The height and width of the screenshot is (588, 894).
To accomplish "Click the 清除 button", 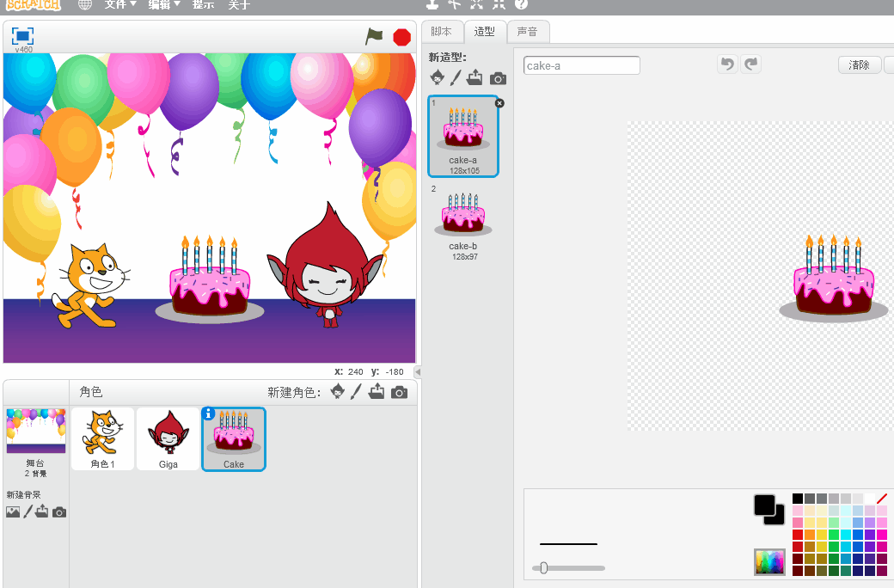I will point(860,65).
